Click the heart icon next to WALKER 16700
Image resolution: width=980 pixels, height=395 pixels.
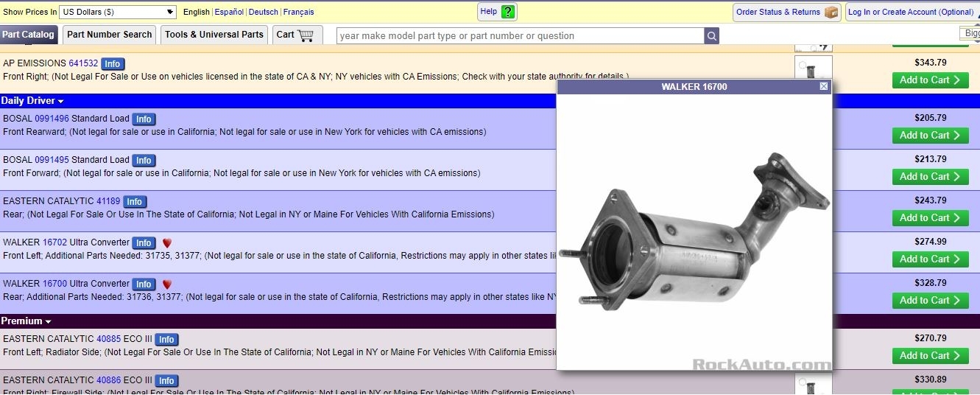click(167, 284)
